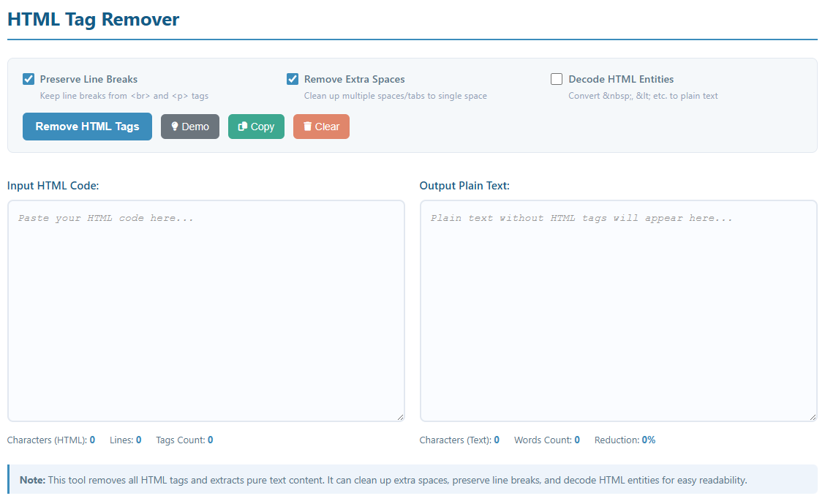Toggle the Preserve Line Breaks checkbox

[29, 79]
